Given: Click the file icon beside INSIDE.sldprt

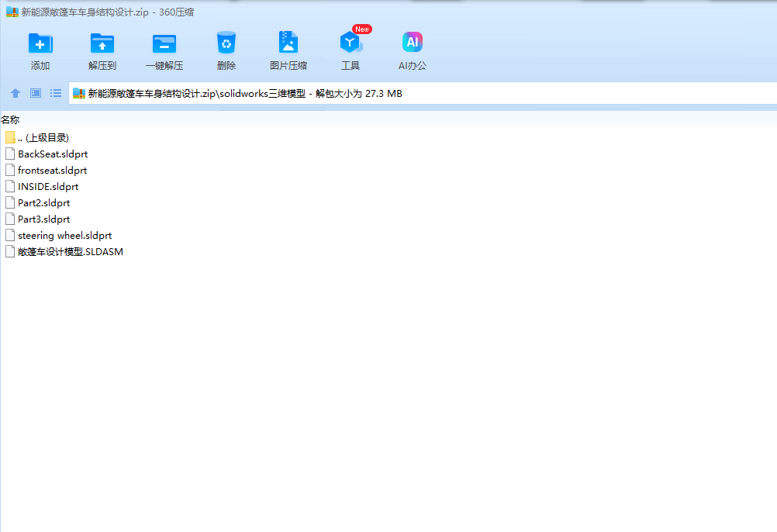Looking at the screenshot, I should coord(10,187).
